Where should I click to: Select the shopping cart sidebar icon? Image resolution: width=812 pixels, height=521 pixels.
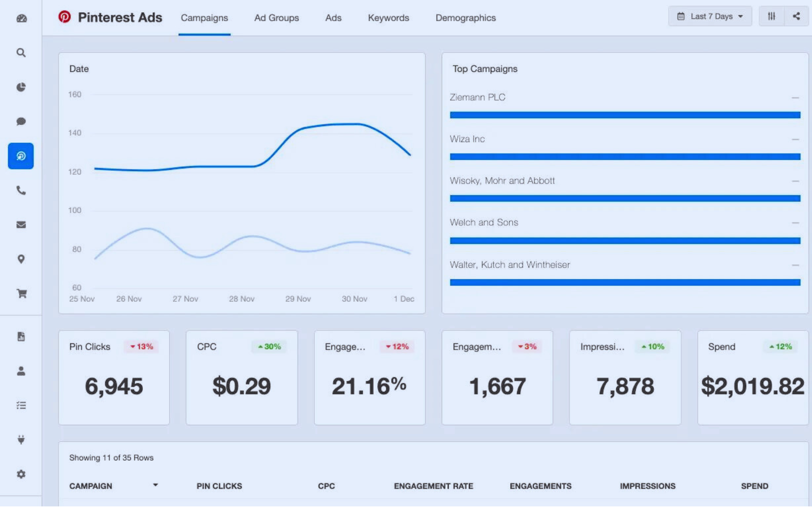click(x=21, y=294)
